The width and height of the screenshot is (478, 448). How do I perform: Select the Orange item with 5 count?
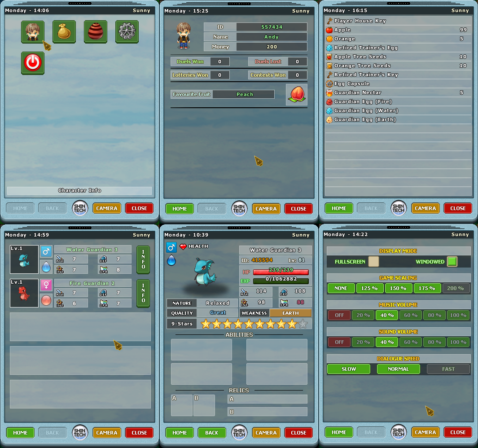398,39
